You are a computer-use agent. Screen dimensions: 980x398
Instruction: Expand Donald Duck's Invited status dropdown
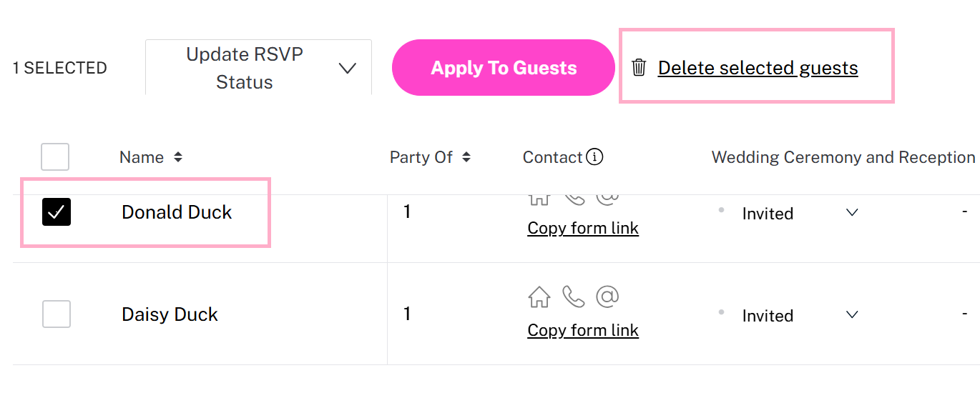tap(852, 212)
